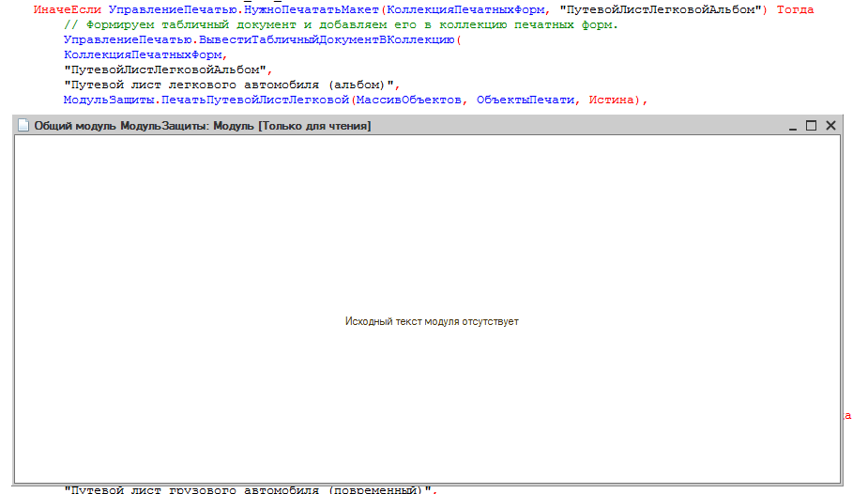
Task: Click the 'Исходный текст модуля отсутствует' message
Action: pyautogui.click(x=432, y=322)
